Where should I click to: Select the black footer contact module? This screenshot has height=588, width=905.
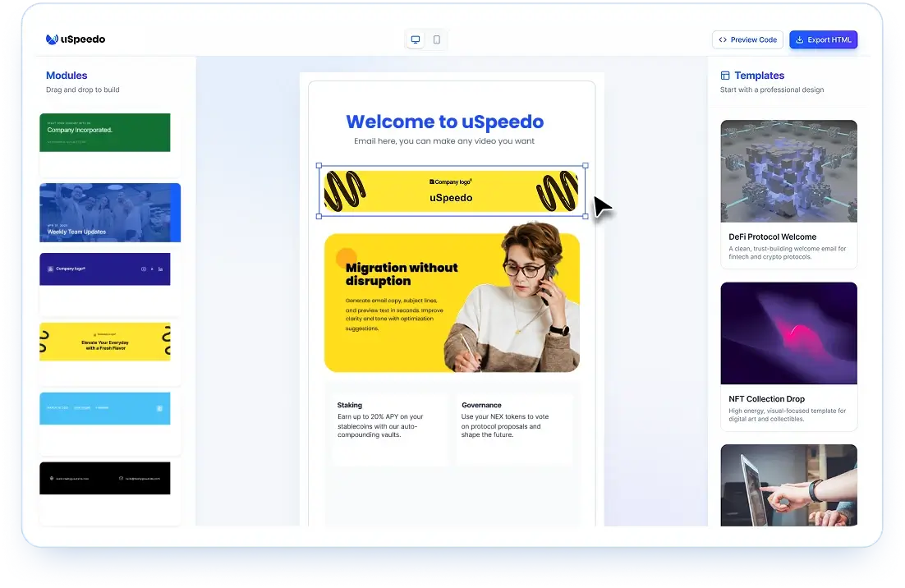click(105, 477)
